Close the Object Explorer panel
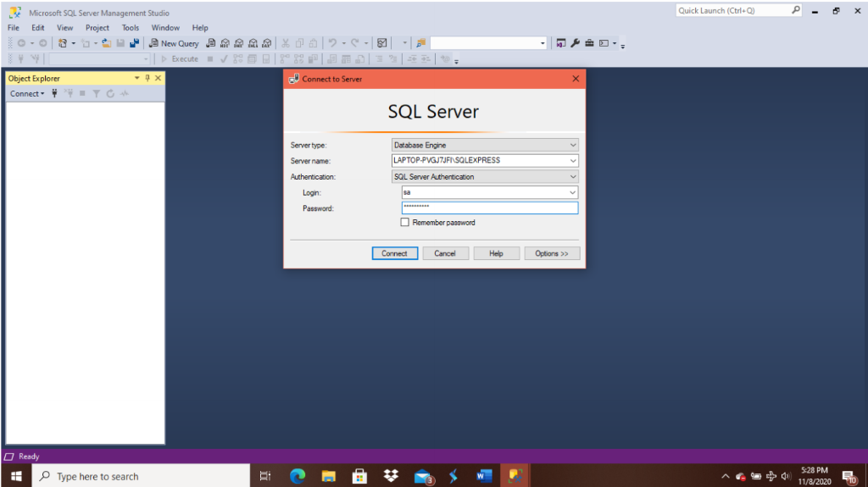The image size is (868, 487). coord(158,78)
